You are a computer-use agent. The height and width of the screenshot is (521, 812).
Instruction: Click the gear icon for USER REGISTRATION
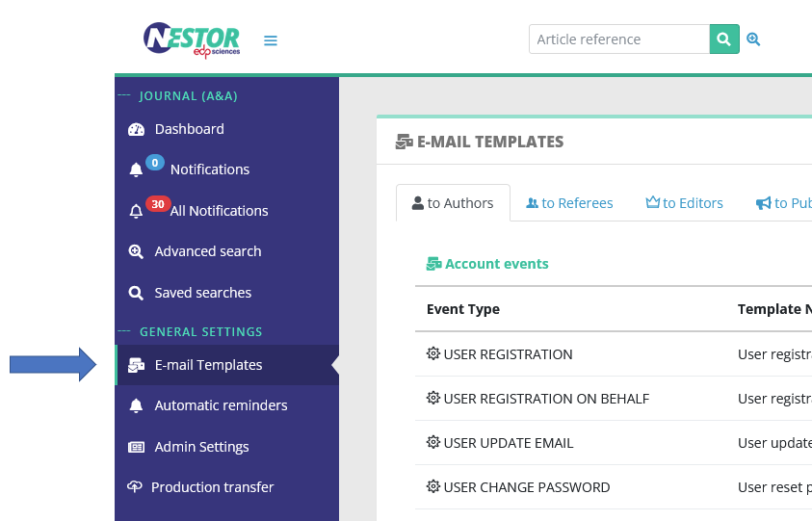[x=432, y=353]
